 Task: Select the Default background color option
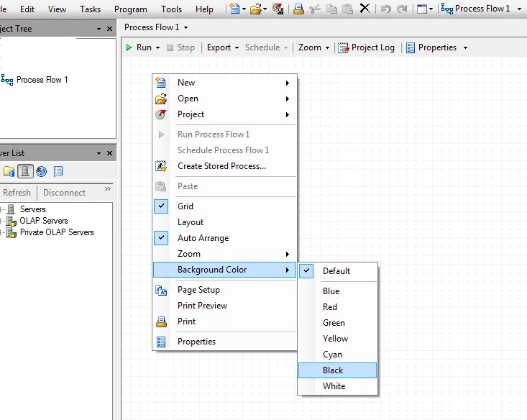[337, 271]
